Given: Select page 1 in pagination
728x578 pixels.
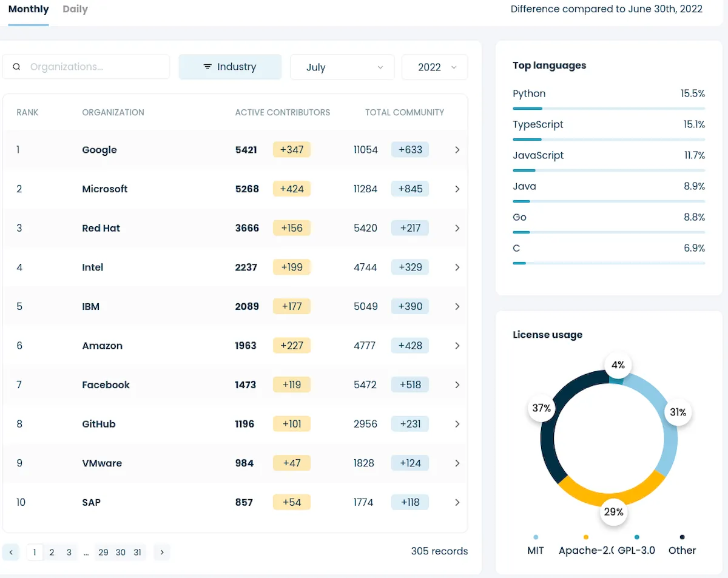Looking at the screenshot, I should click(x=35, y=552).
